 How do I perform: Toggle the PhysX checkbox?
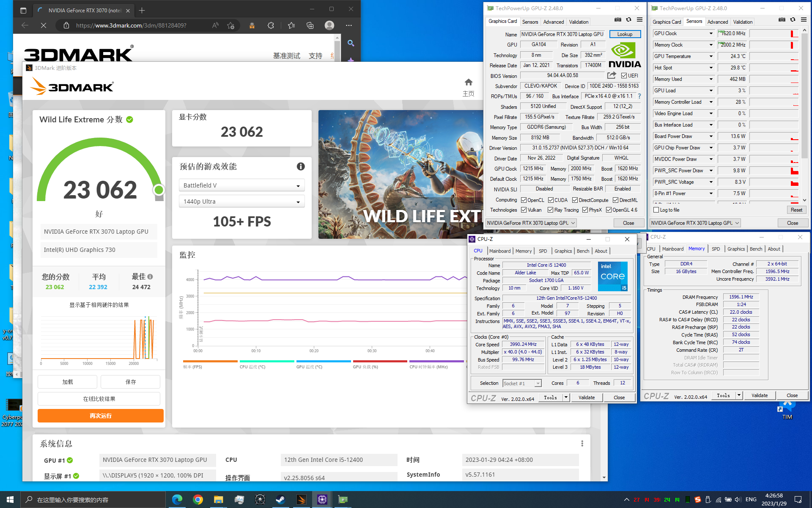click(585, 210)
